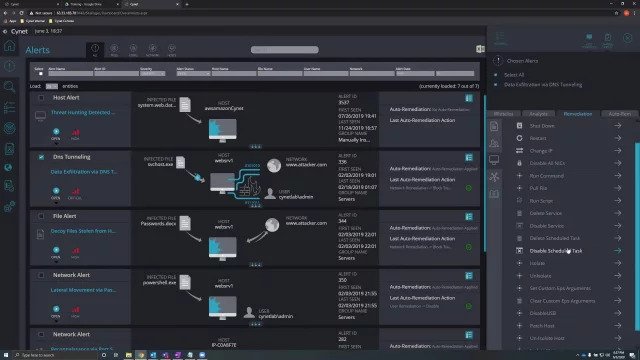The height and width of the screenshot is (360, 640).
Task: Switch to the Analysis tab
Action: point(538,114)
